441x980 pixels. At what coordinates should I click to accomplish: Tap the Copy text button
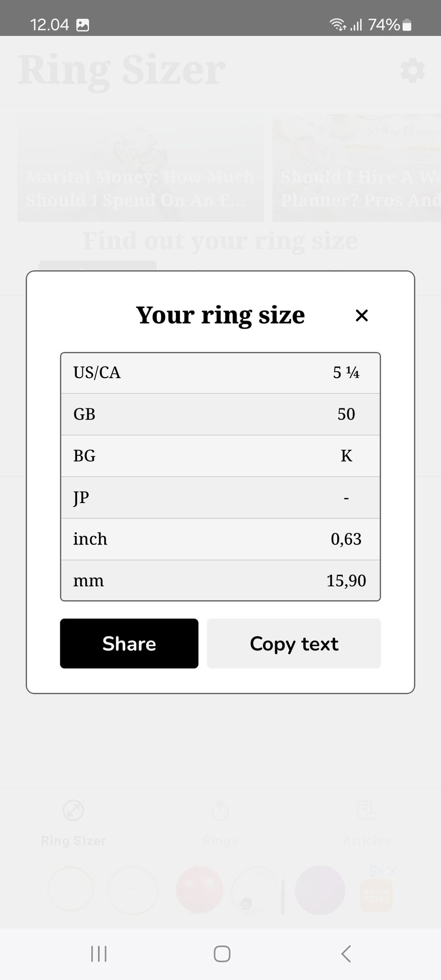pyautogui.click(x=294, y=643)
